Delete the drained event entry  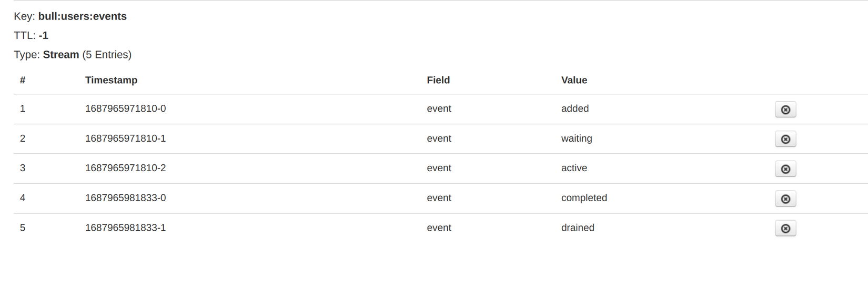785,229
